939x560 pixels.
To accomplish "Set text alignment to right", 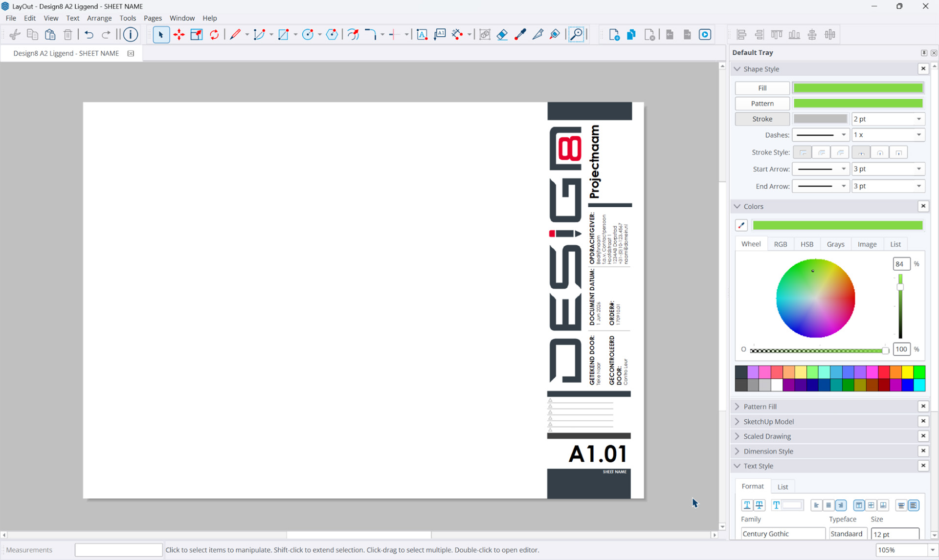I will (841, 505).
